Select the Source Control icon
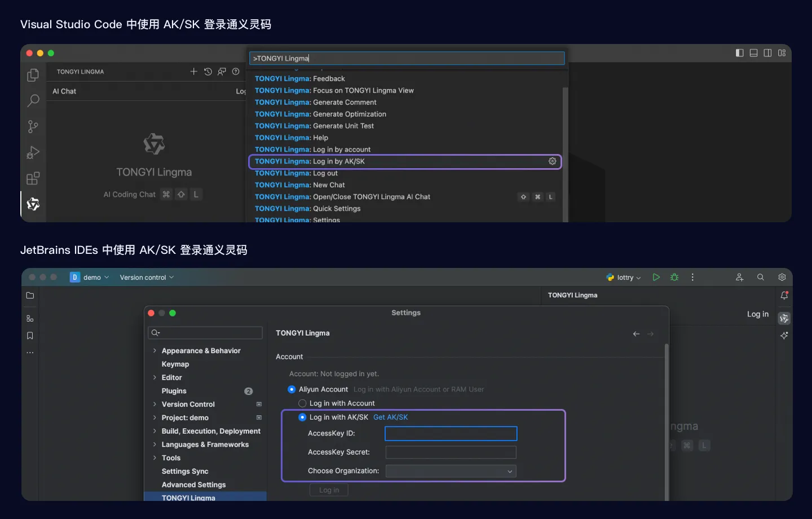 click(33, 126)
